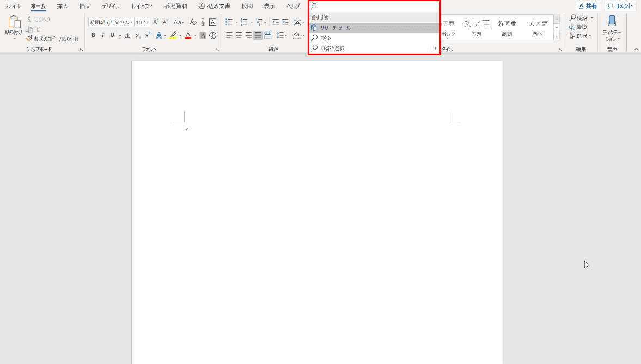Expand the 検索と選択 submenu arrow

435,48
